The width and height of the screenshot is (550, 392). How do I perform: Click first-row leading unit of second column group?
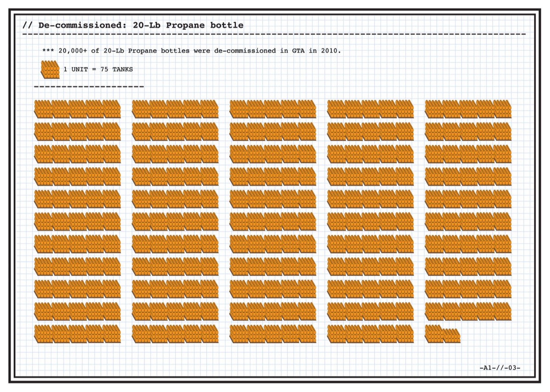coord(141,109)
